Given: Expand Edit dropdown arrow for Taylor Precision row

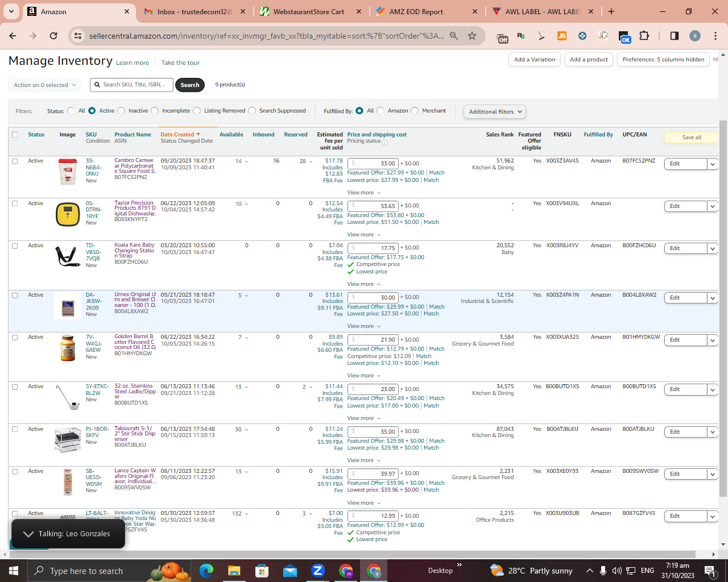Looking at the screenshot, I should click(713, 206).
